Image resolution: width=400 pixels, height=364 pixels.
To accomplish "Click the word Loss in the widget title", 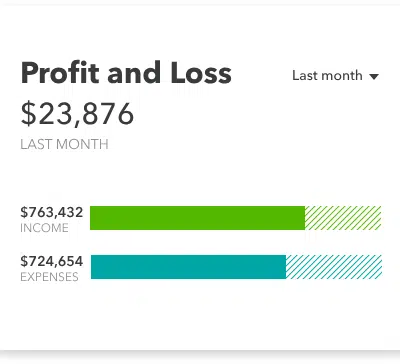I will point(201,73).
